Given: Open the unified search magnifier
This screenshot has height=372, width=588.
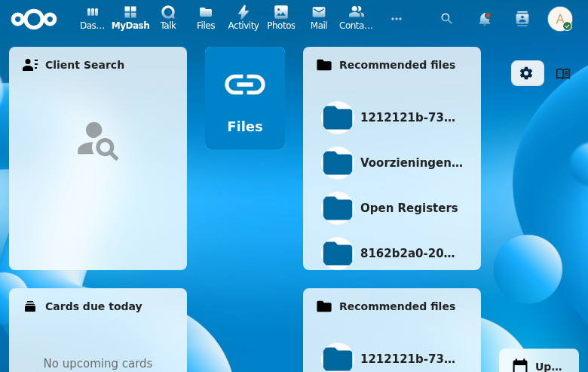Looking at the screenshot, I should click(446, 19).
